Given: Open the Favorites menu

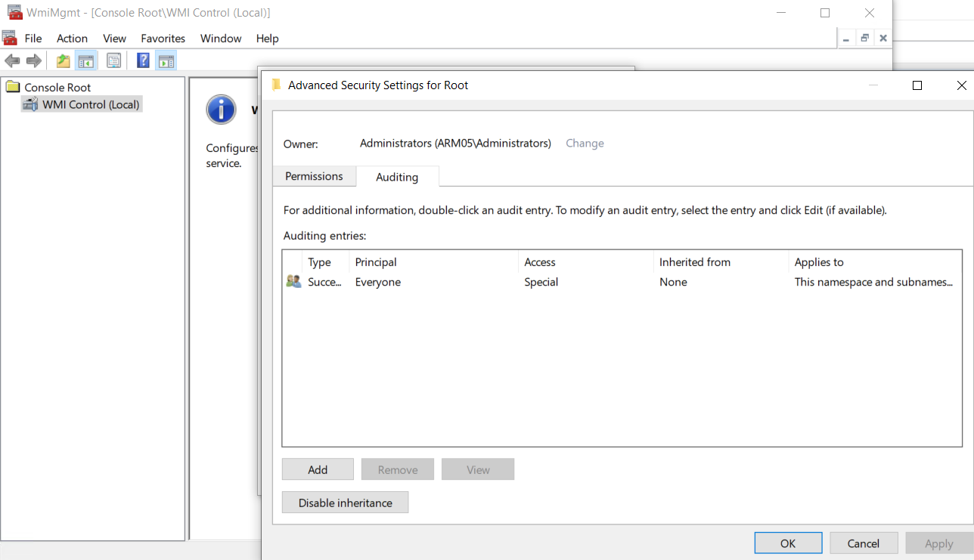Looking at the screenshot, I should pos(163,39).
